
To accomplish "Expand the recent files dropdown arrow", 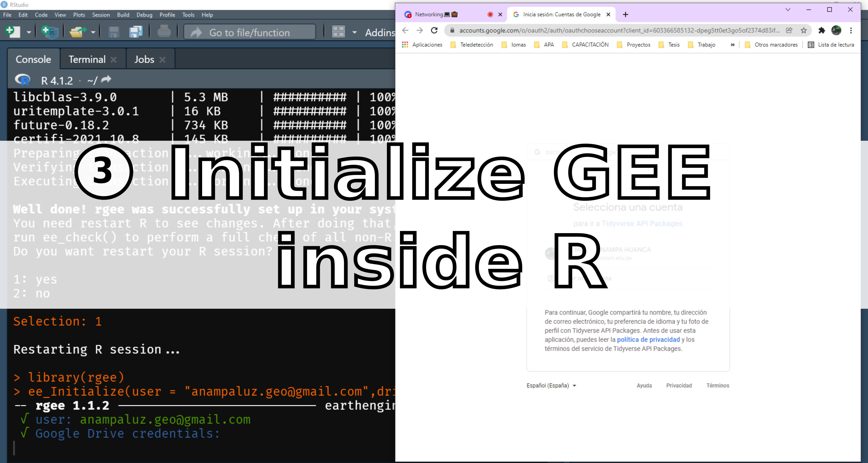I will click(93, 32).
